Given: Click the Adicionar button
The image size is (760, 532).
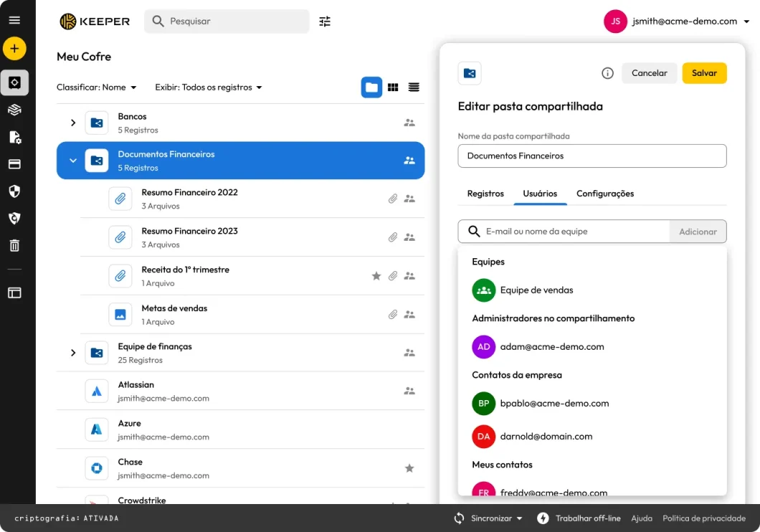Looking at the screenshot, I should (698, 232).
